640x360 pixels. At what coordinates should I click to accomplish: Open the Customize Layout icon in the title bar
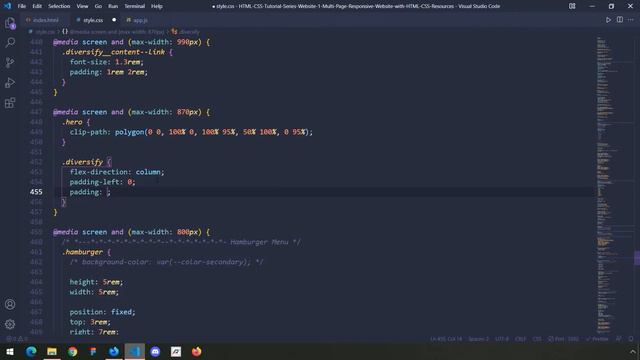[572, 6]
